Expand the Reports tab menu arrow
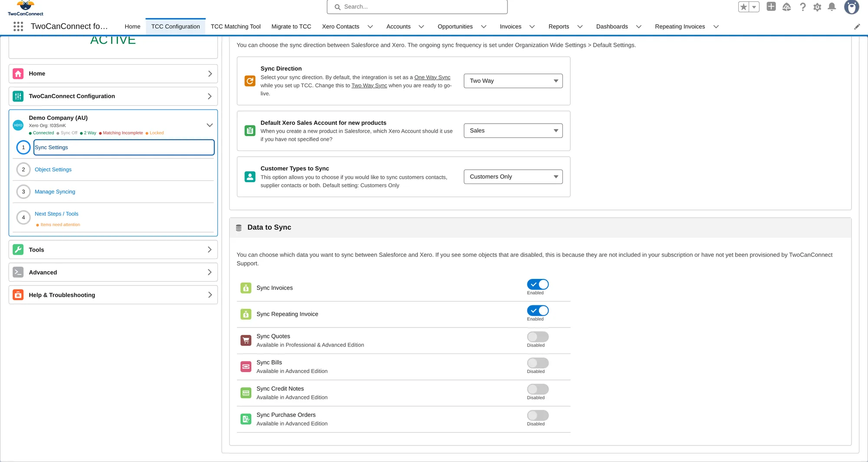 [x=580, y=26]
